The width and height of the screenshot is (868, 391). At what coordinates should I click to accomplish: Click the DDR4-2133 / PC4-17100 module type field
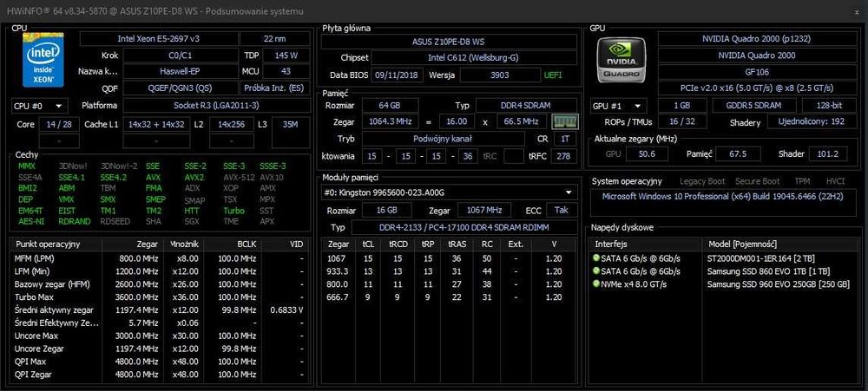[464, 227]
